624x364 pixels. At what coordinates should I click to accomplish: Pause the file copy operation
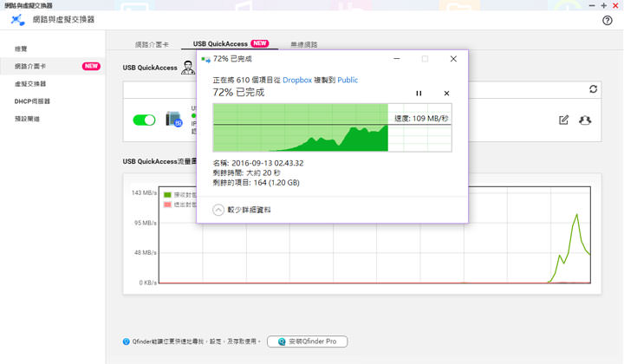(419, 94)
